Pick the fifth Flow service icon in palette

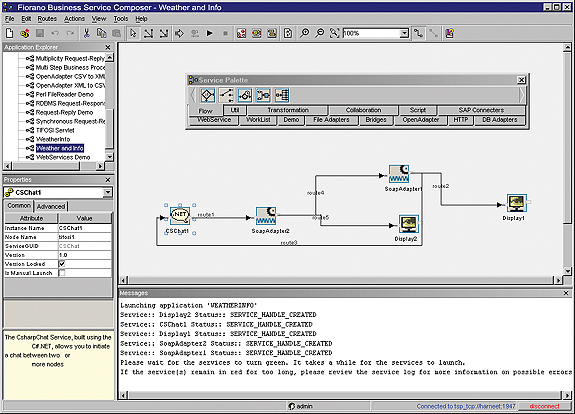tap(282, 95)
